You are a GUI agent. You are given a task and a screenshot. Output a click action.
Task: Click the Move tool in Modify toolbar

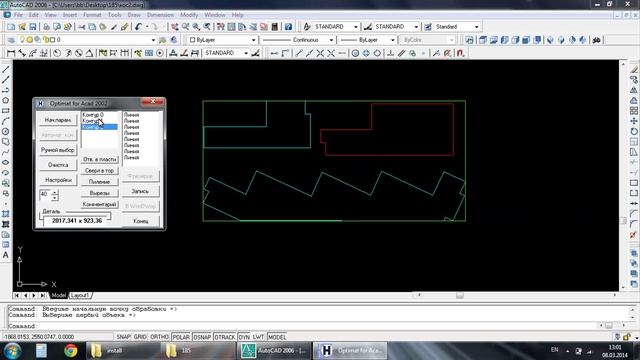[x=633, y=121]
